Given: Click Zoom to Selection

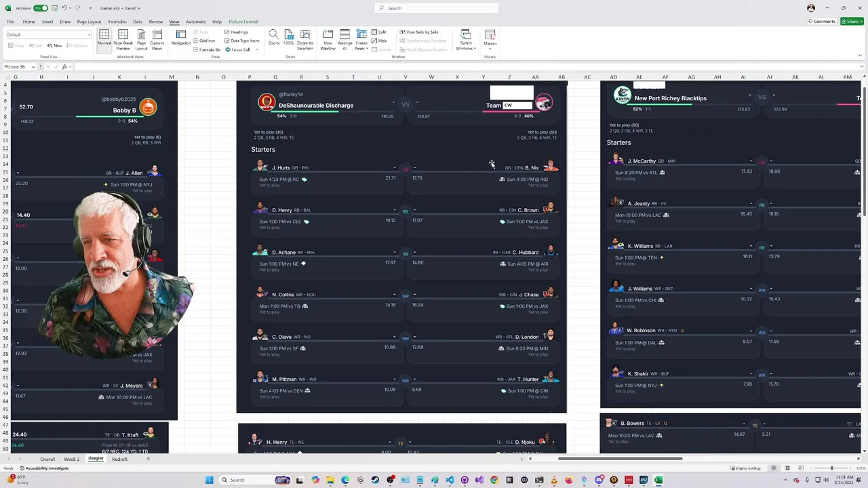Looking at the screenshot, I should 305,39.
